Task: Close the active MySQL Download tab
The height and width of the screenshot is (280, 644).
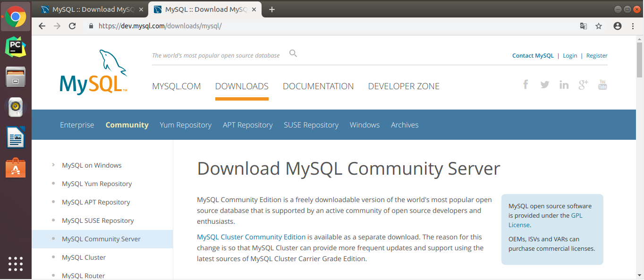Action: click(255, 9)
